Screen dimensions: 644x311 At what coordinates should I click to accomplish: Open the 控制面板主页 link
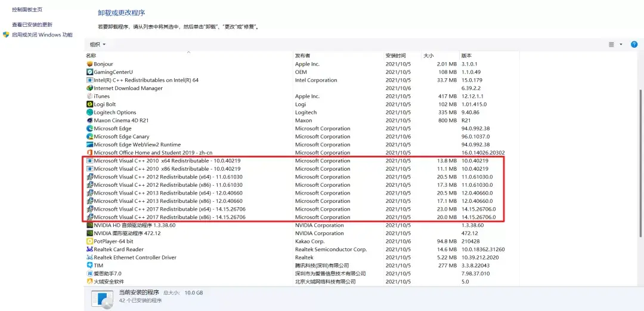click(x=27, y=10)
